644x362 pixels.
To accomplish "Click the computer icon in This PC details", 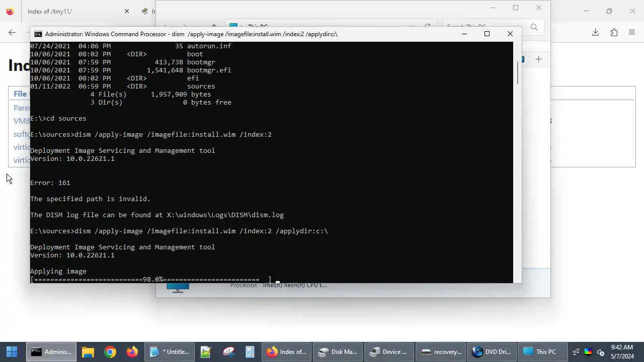I will tap(178, 288).
